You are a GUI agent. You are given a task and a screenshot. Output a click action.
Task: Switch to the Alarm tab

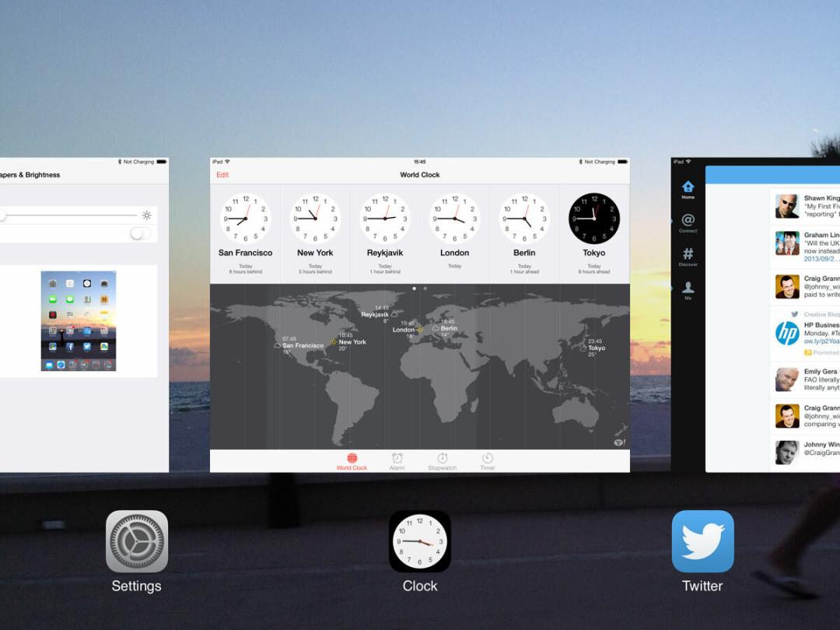pos(397,461)
